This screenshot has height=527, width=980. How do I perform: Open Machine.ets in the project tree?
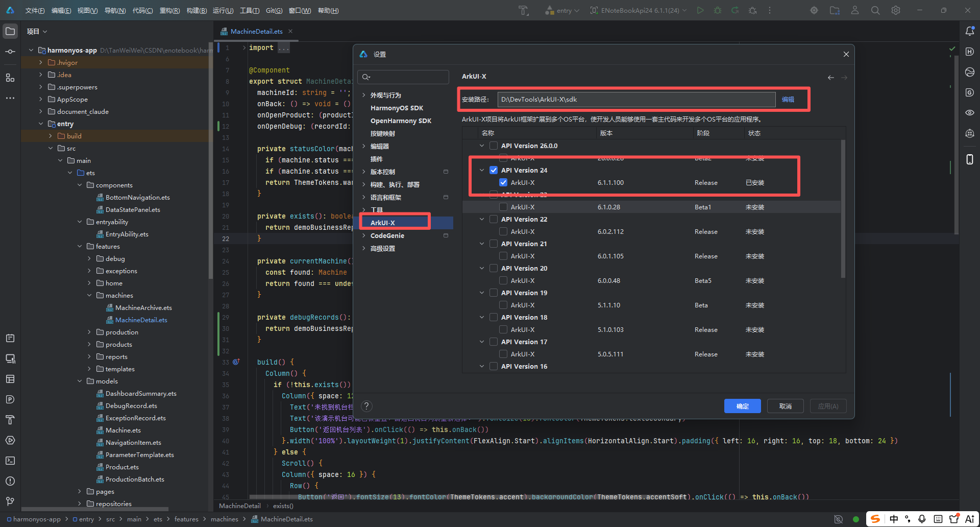[123, 430]
